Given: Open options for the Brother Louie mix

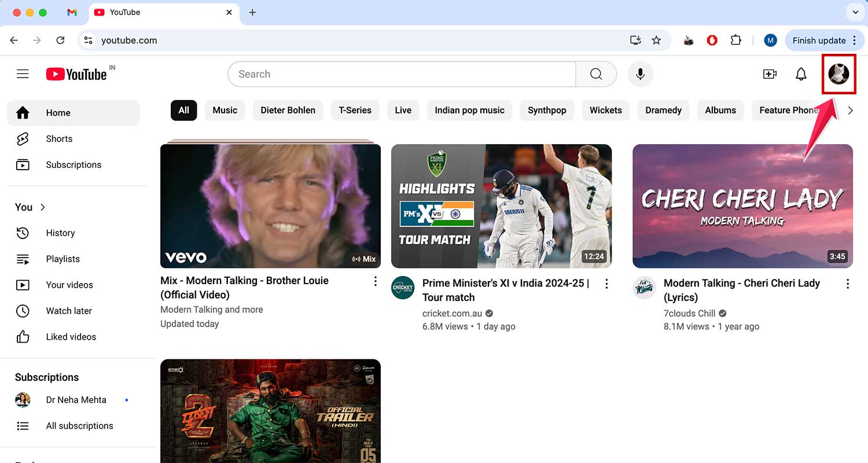Looking at the screenshot, I should point(375,281).
